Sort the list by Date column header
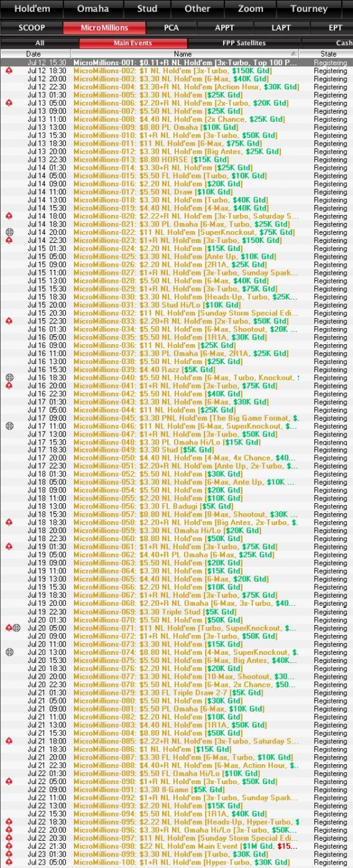The image size is (353, 868). coord(33,54)
